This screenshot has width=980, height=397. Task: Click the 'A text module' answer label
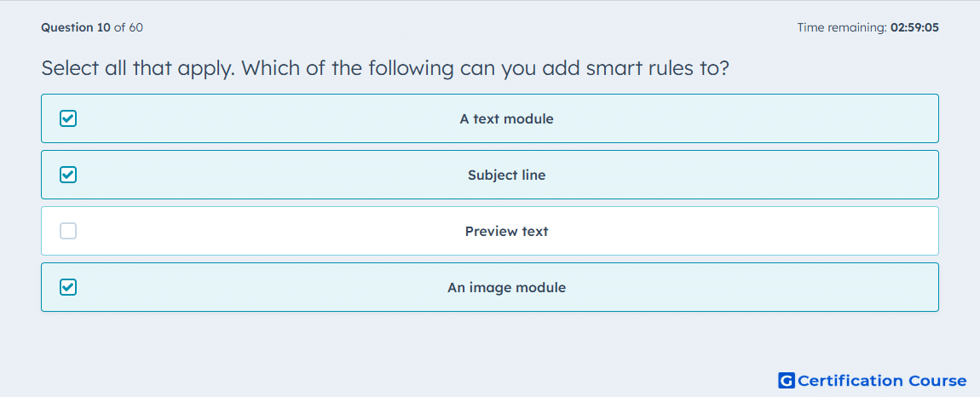pyautogui.click(x=506, y=118)
